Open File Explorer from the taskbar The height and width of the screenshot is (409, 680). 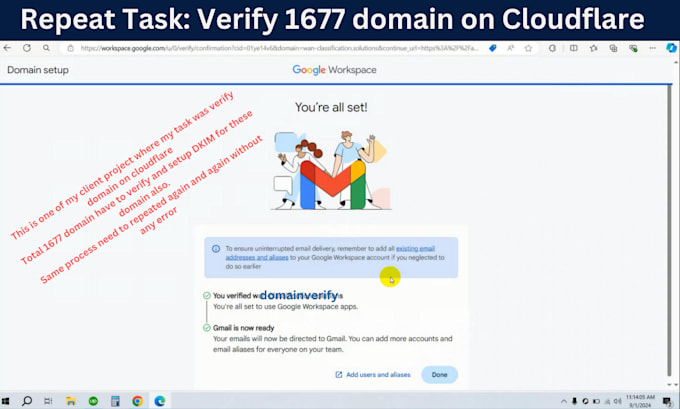click(71, 401)
